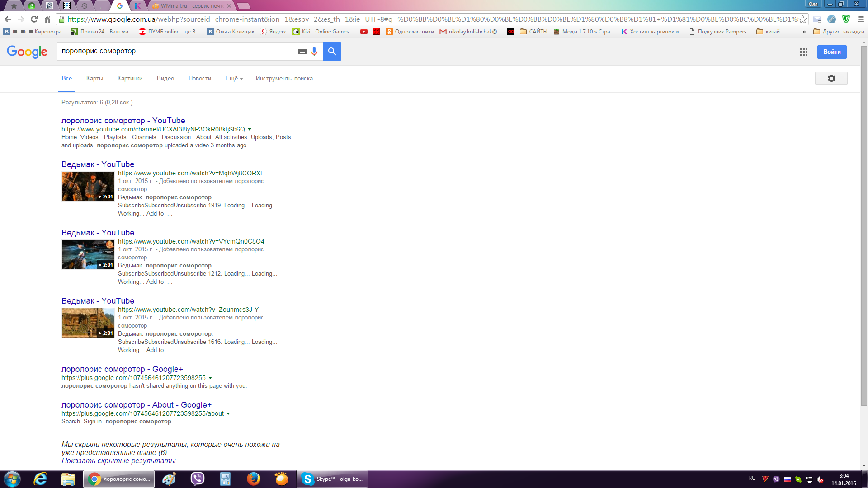Click into the Google search input field
The image size is (868, 488).
coord(176,52)
